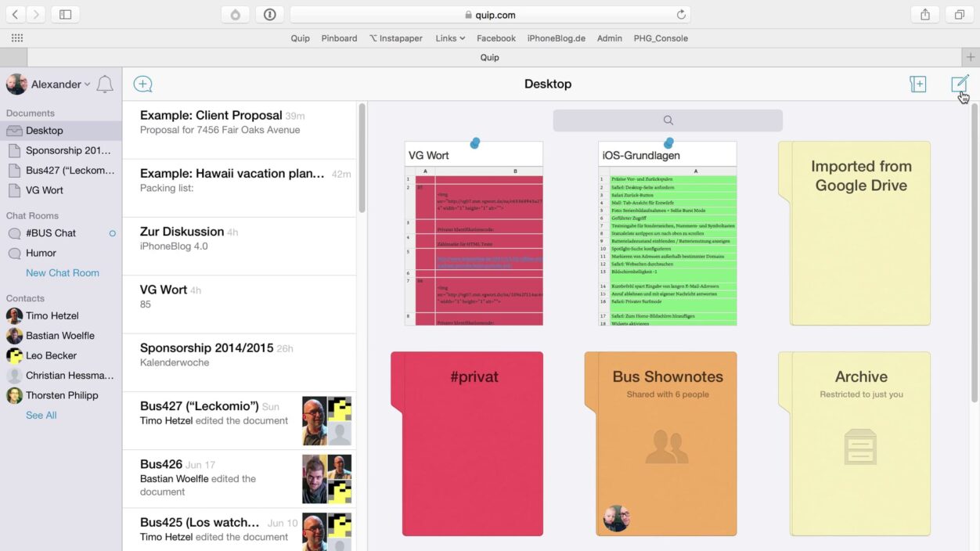
Task: Open the iPhoneBlog.de bookmark
Action: pos(556,38)
